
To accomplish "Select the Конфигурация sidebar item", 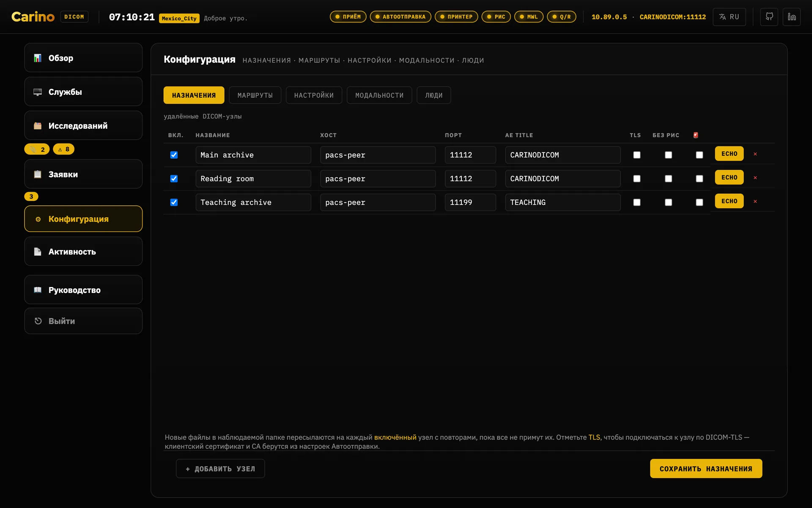I will [x=83, y=219].
